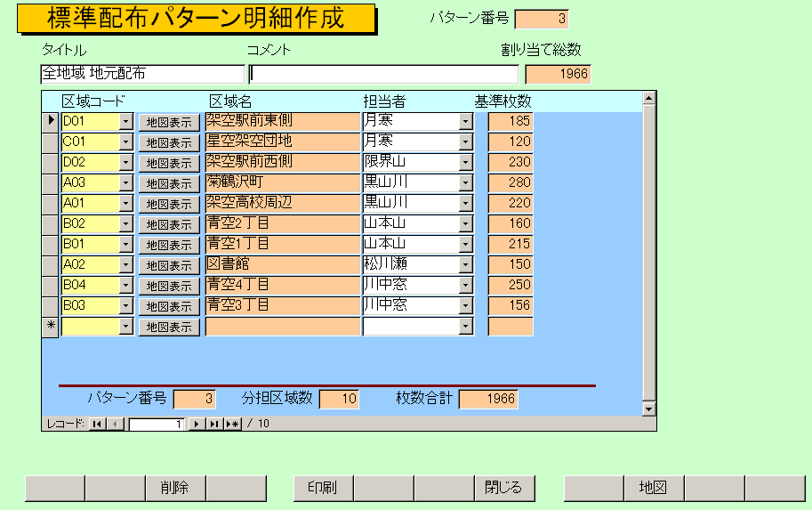Viewport: 812px width, 510px height.
Task: Click new record navigator button
Action: (232, 425)
